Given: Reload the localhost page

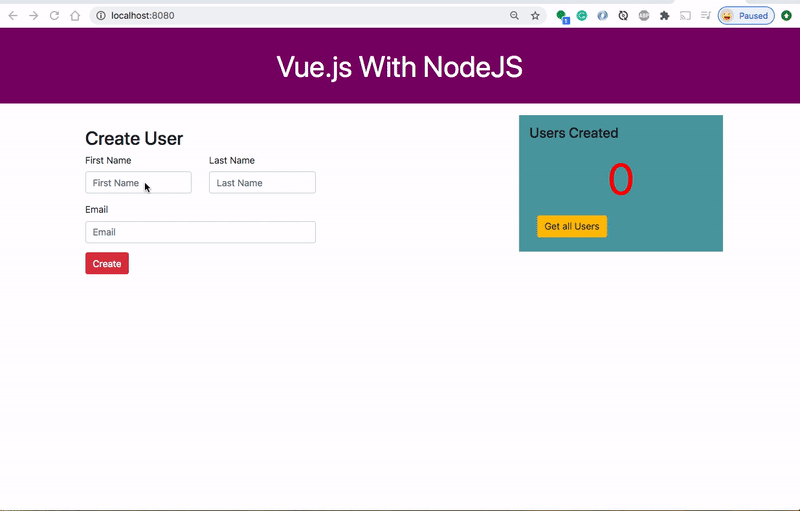Looking at the screenshot, I should [x=54, y=16].
